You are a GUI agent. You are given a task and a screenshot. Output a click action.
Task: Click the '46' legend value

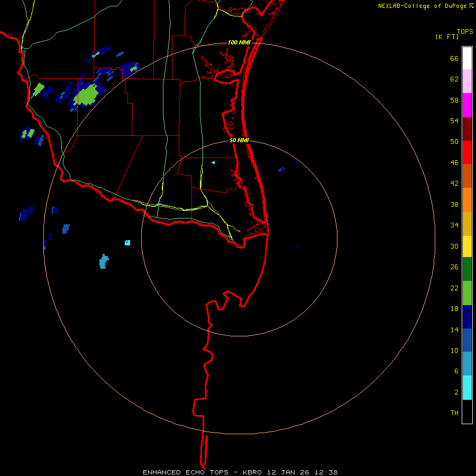pyautogui.click(x=454, y=163)
